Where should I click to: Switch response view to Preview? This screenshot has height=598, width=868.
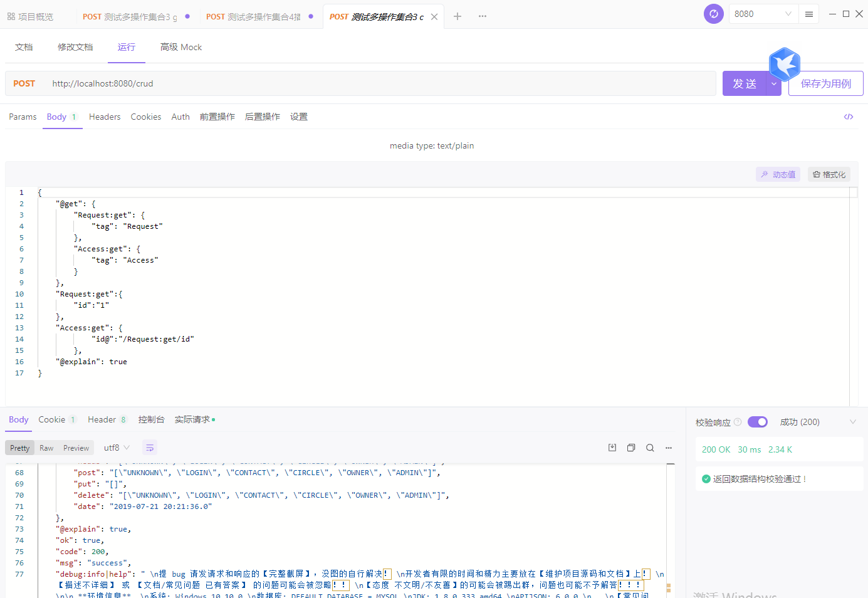coord(76,448)
